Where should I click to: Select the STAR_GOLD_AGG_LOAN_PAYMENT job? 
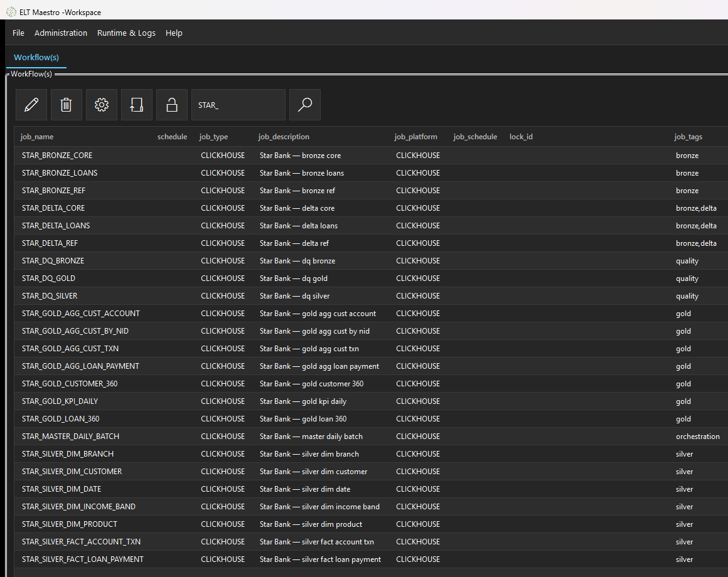[x=80, y=366]
